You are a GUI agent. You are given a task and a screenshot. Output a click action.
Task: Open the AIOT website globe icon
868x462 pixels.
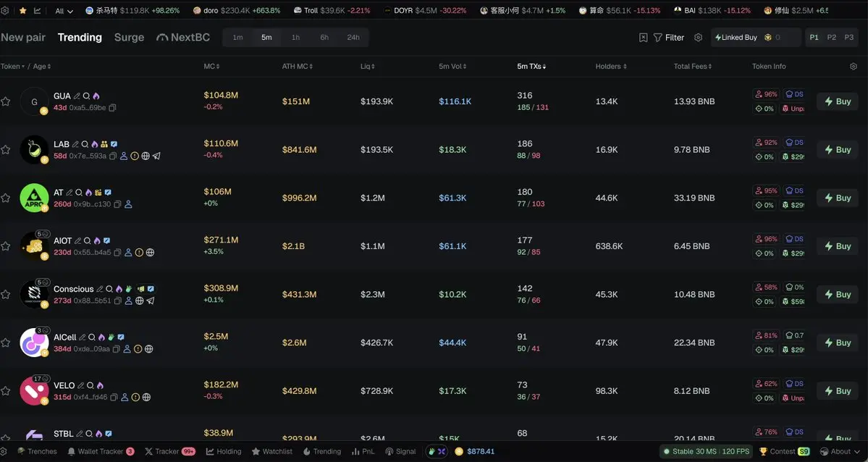click(x=150, y=253)
